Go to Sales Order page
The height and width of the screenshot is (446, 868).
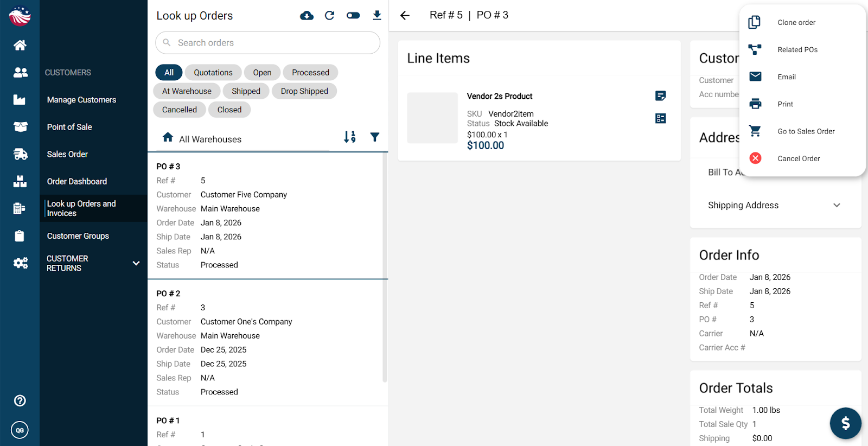click(67, 154)
